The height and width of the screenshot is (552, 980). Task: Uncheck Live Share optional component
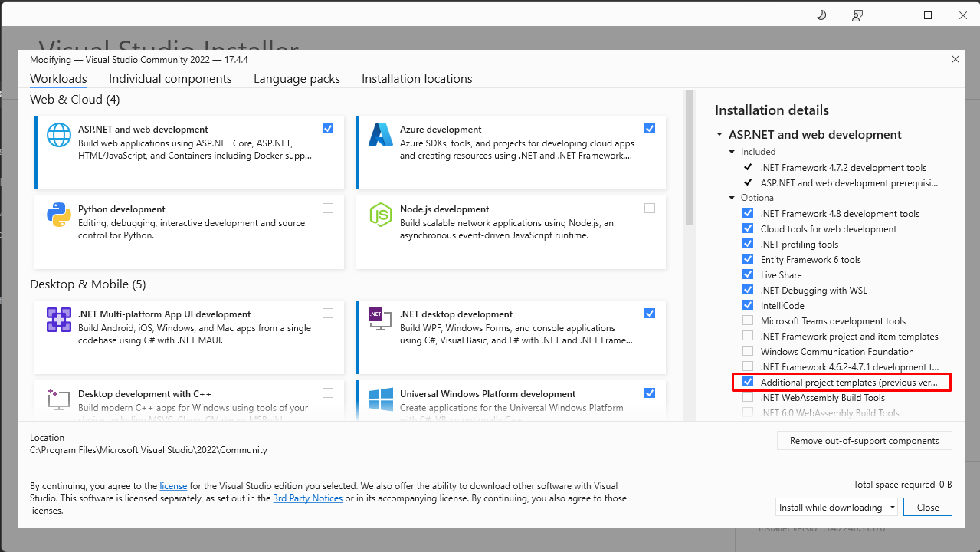click(x=748, y=274)
